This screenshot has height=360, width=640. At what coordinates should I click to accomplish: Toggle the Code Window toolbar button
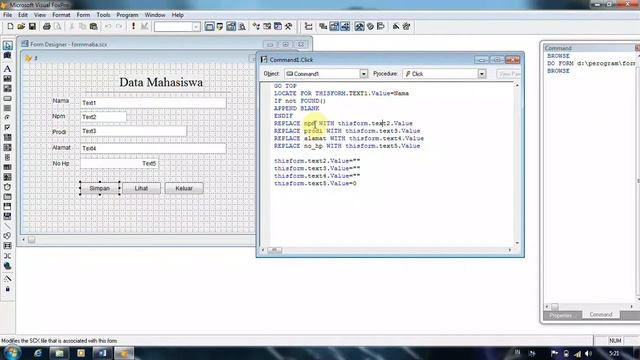[345, 27]
